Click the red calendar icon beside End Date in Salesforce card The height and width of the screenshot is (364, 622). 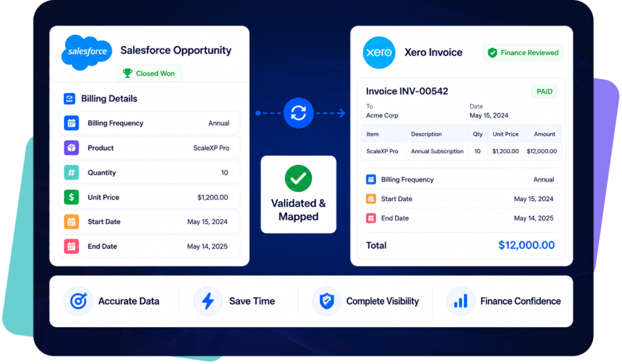pos(72,246)
